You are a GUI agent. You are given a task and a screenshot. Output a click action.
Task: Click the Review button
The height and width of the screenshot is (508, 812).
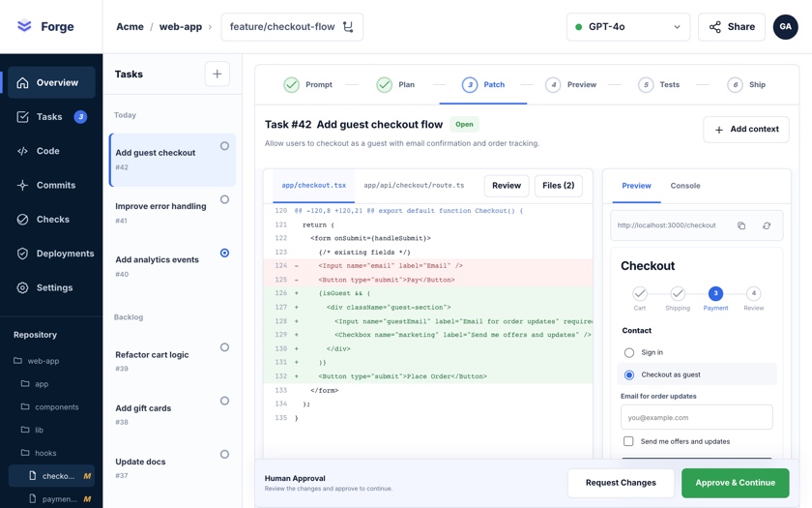[507, 186]
